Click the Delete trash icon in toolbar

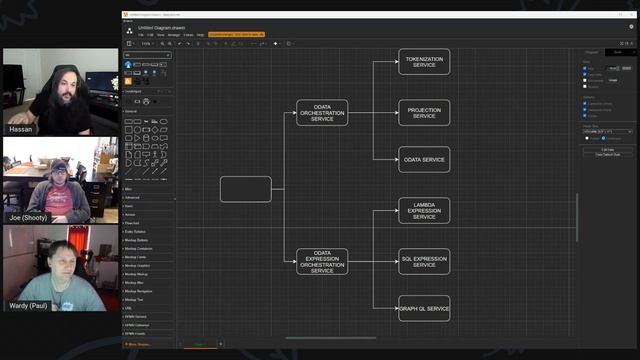(198, 44)
